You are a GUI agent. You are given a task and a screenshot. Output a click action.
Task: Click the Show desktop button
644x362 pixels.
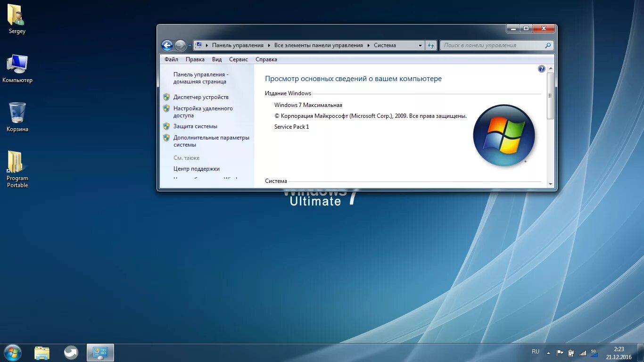click(x=640, y=353)
